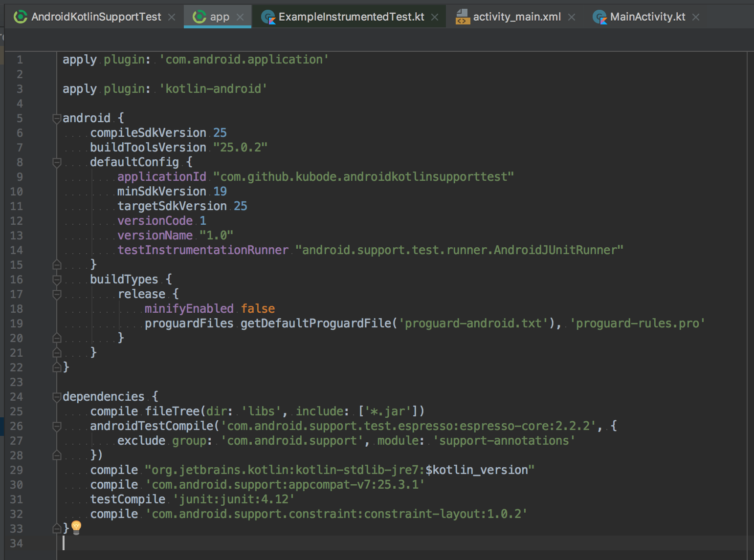The image size is (754, 560).
Task: Click compileSdkVersion on line 6
Action: coord(148,133)
